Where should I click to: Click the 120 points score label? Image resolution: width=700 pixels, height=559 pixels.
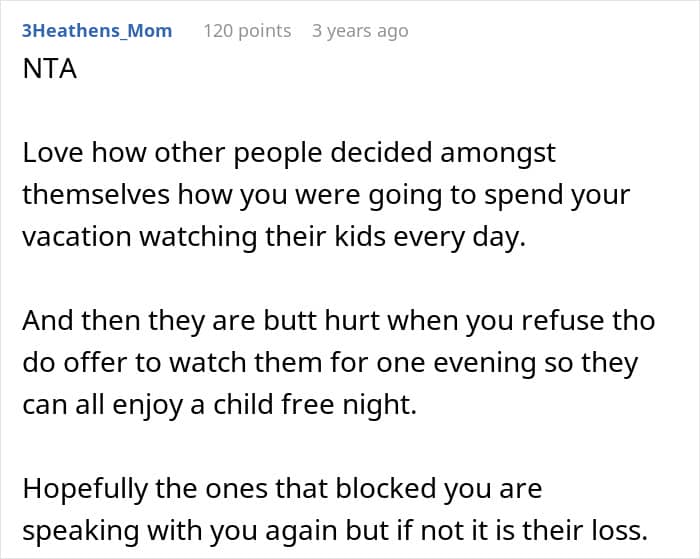click(x=247, y=31)
